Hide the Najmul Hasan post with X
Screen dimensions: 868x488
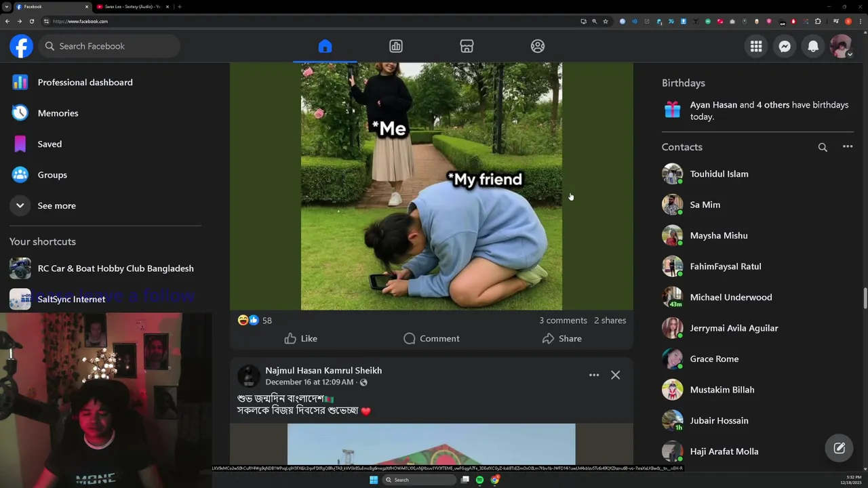[615, 375]
